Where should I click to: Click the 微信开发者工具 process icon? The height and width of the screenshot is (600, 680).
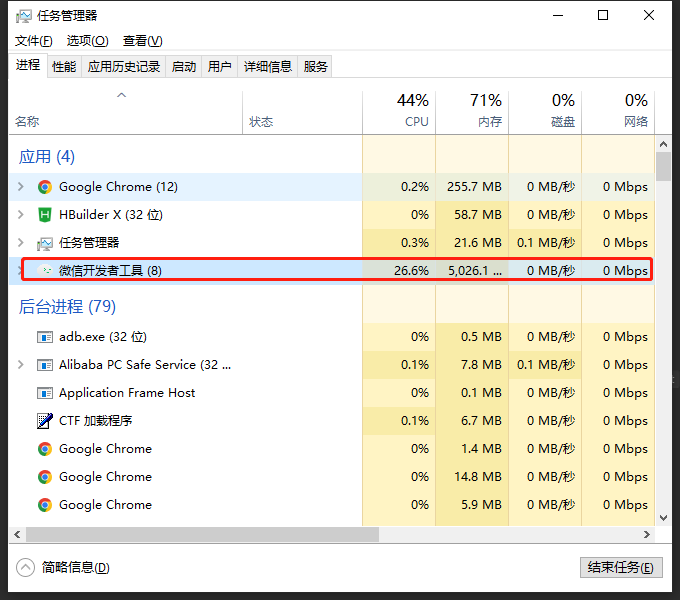tap(45, 271)
